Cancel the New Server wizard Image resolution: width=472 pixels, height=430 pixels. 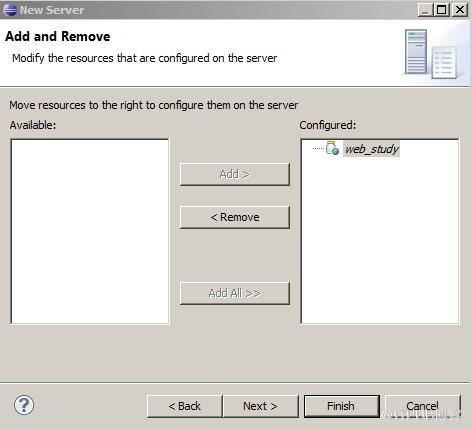coord(423,406)
